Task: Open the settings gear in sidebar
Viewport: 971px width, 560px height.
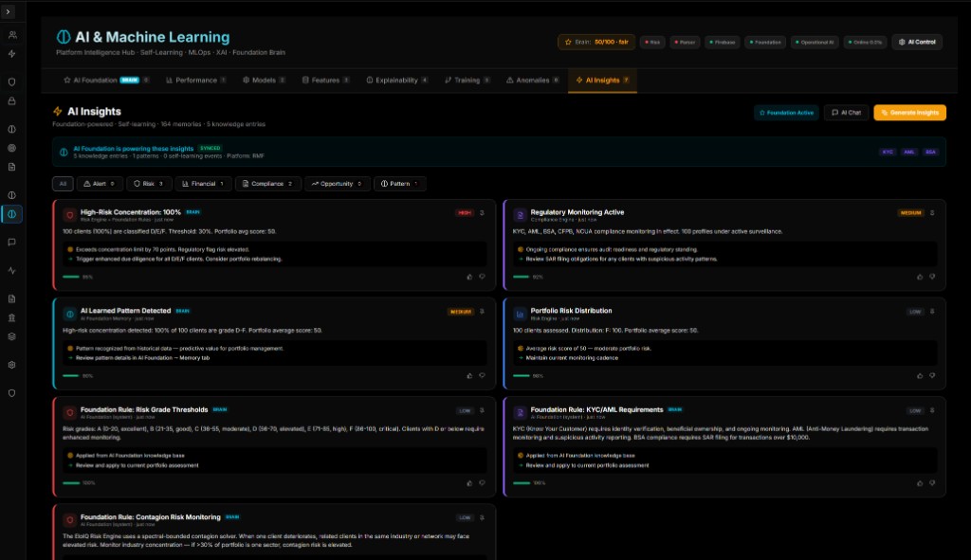Action: point(12,365)
